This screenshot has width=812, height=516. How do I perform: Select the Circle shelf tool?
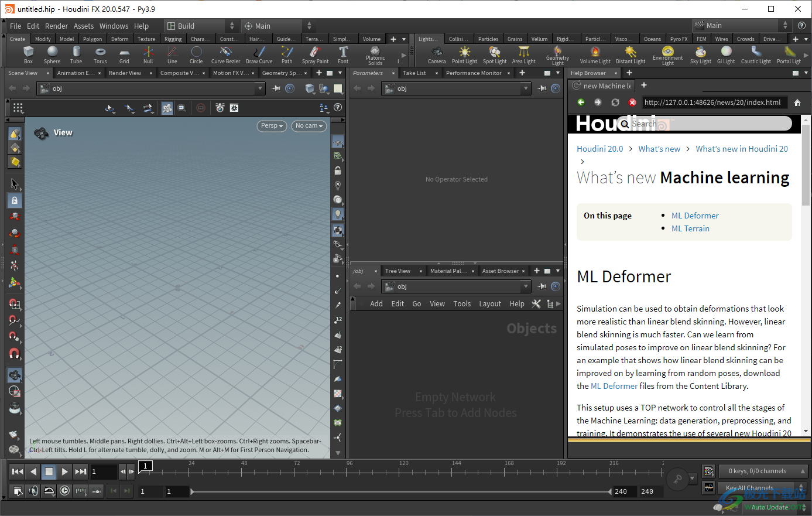pos(196,55)
